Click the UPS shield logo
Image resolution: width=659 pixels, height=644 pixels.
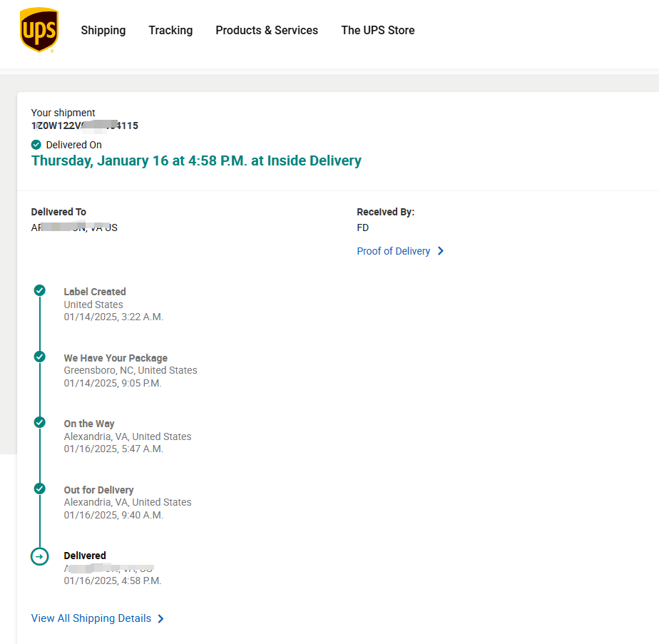(x=39, y=30)
